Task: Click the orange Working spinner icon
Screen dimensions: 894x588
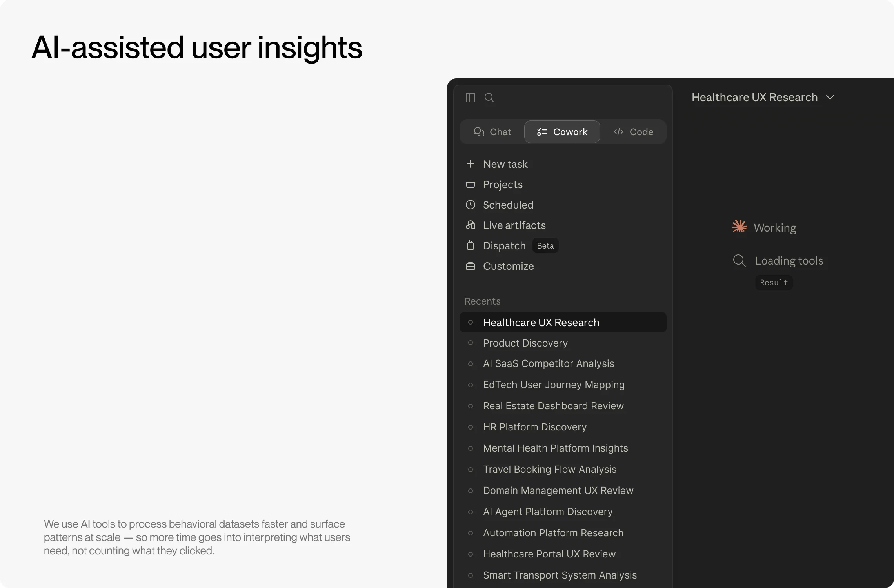Action: pyautogui.click(x=739, y=227)
